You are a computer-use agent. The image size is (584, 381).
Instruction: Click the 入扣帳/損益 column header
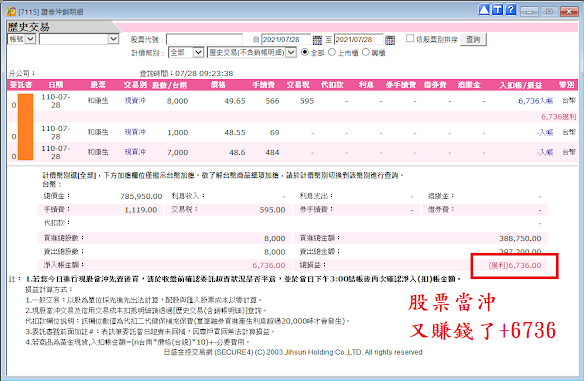click(x=521, y=85)
